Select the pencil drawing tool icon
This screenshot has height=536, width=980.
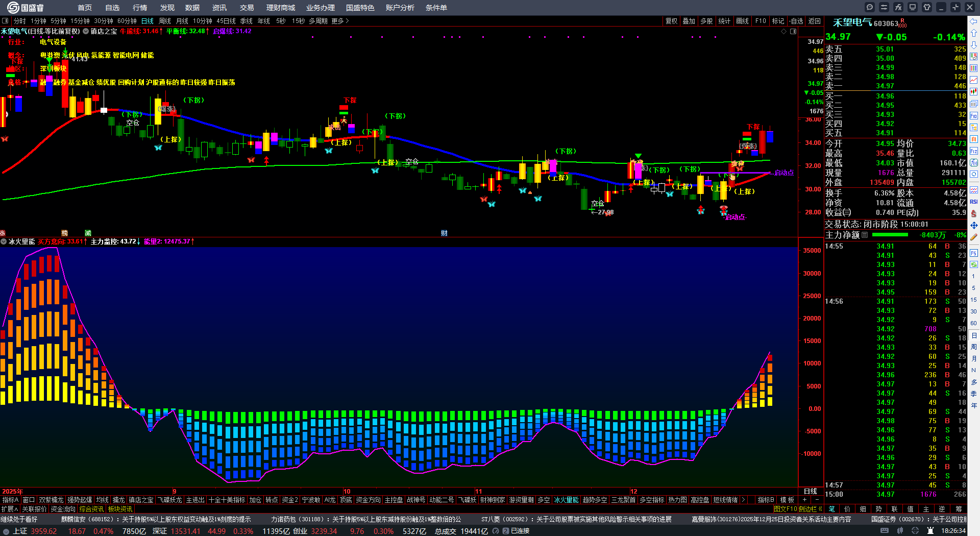click(x=974, y=237)
